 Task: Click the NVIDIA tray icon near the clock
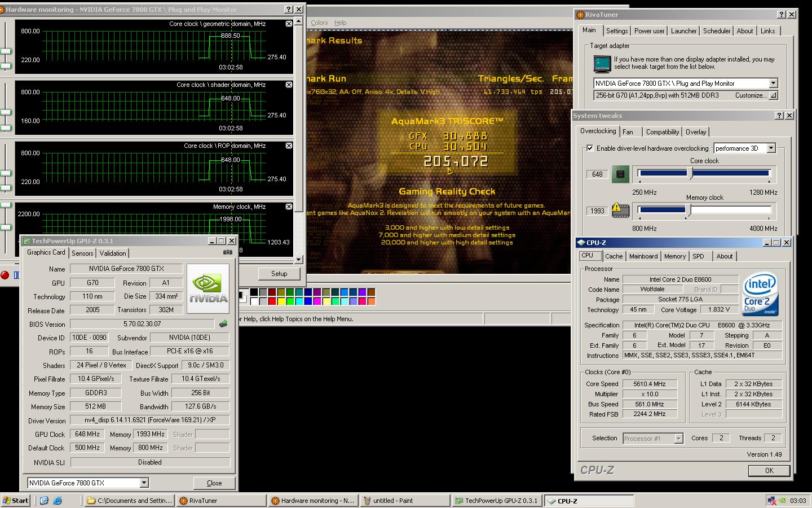click(782, 501)
